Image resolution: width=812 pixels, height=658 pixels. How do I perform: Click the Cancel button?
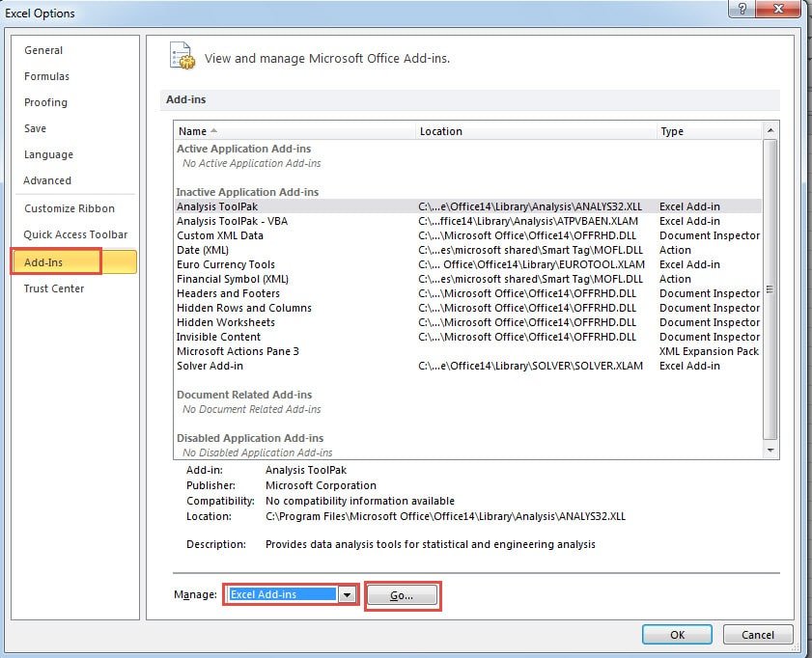[758, 635]
